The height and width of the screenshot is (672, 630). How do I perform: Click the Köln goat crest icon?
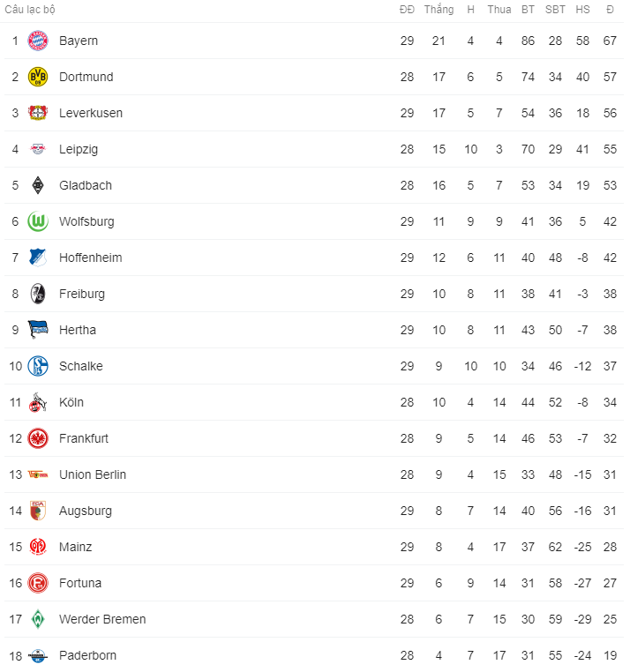[x=38, y=402]
